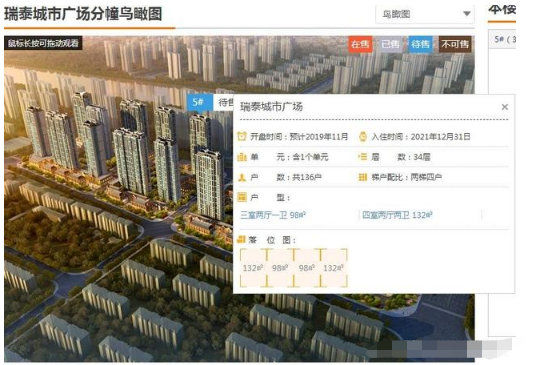Select the leftmost 132㎡ unit in 落位图
Image resolution: width=536 pixels, height=365 pixels.
click(x=253, y=268)
